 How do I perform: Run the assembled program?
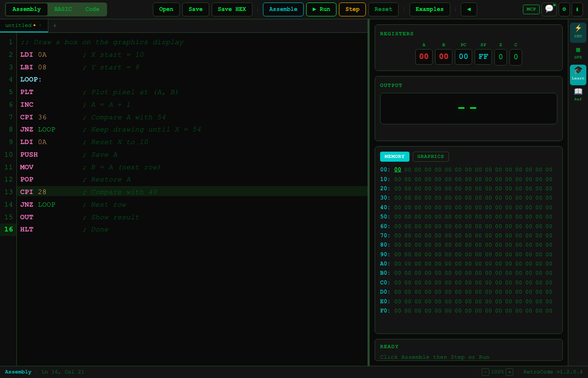click(x=321, y=9)
